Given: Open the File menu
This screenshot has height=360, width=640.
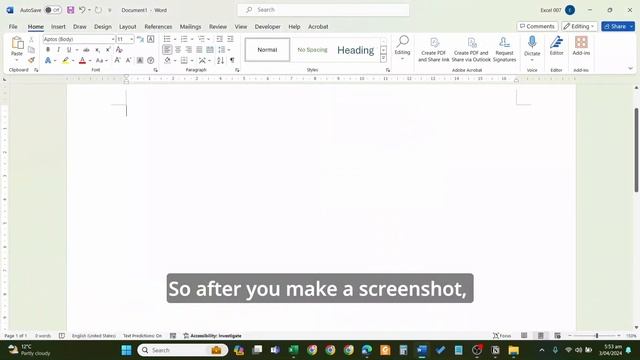Looking at the screenshot, I should (x=13, y=27).
